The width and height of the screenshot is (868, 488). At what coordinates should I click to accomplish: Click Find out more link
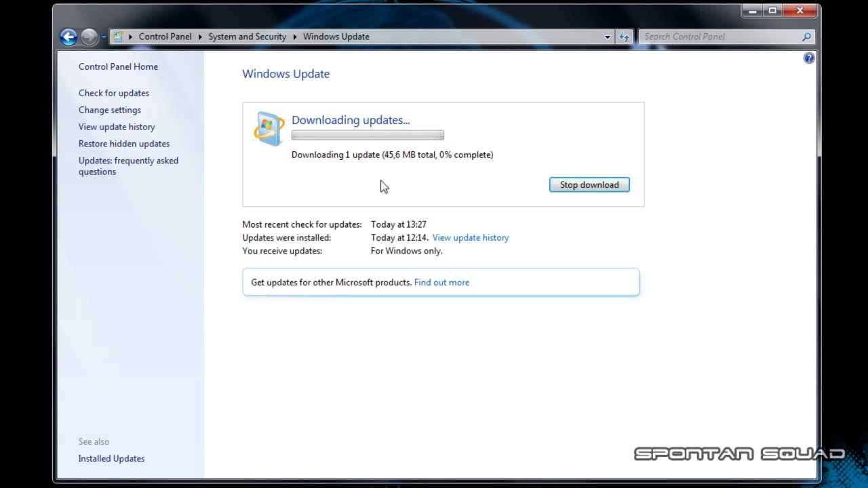(441, 282)
